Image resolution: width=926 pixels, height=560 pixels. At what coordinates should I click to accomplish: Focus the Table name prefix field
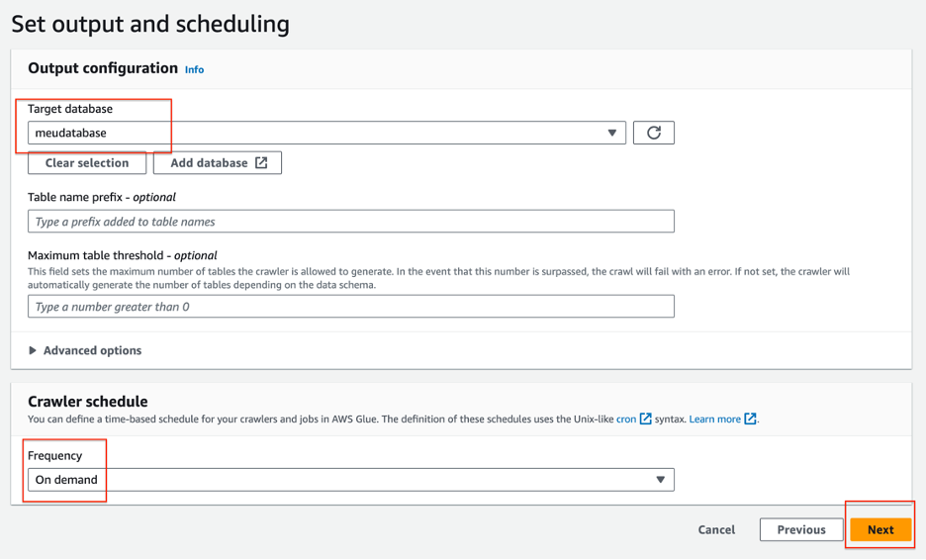(x=350, y=222)
